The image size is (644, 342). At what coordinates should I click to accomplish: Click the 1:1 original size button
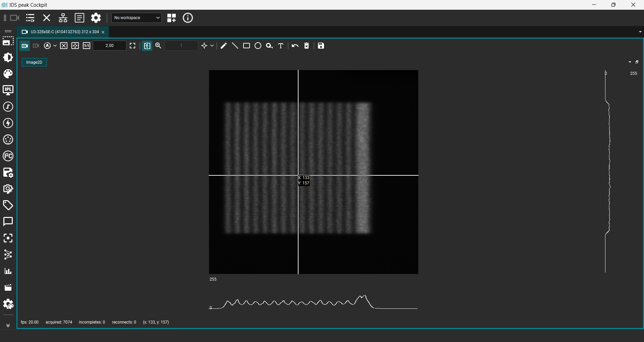[x=87, y=46]
